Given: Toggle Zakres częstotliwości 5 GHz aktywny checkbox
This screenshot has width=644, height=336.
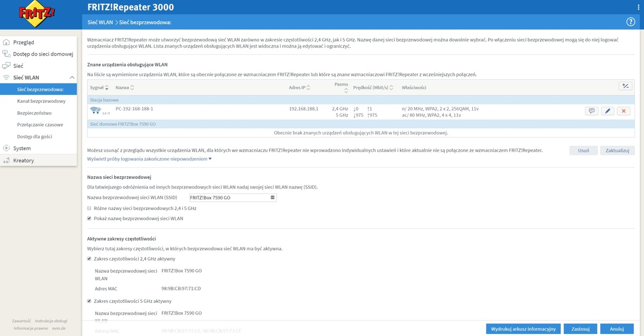Looking at the screenshot, I should pyautogui.click(x=90, y=301).
